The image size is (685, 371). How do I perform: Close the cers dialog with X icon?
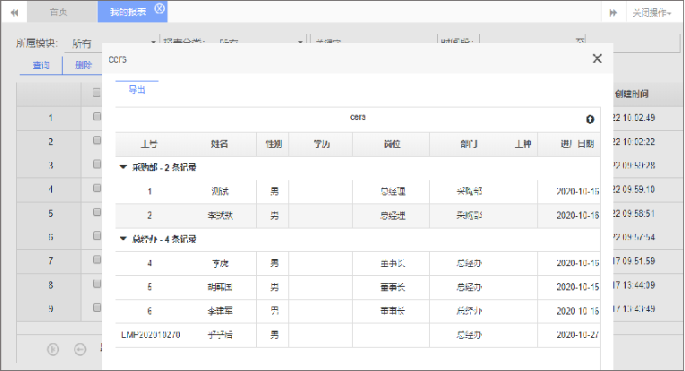click(x=597, y=59)
